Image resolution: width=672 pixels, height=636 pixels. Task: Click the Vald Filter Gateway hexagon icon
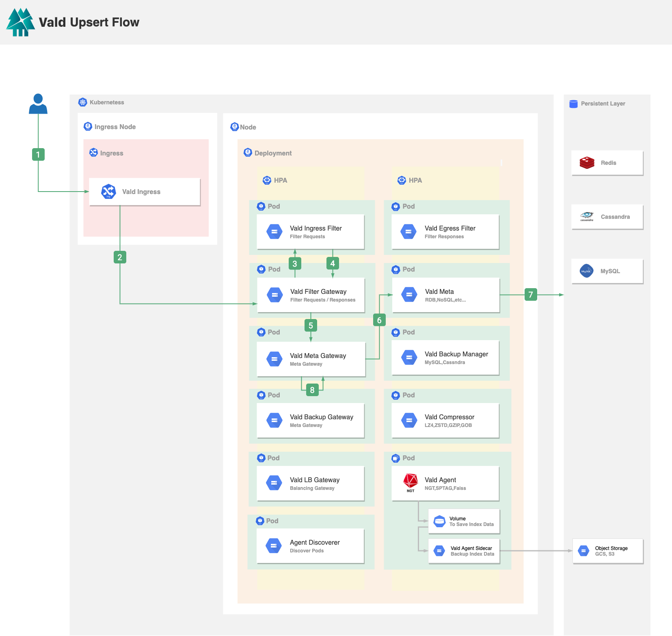(275, 295)
